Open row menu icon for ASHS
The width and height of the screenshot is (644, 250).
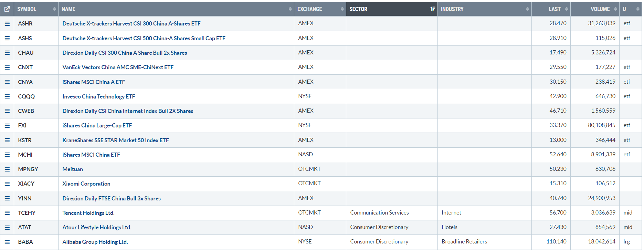click(x=7, y=38)
